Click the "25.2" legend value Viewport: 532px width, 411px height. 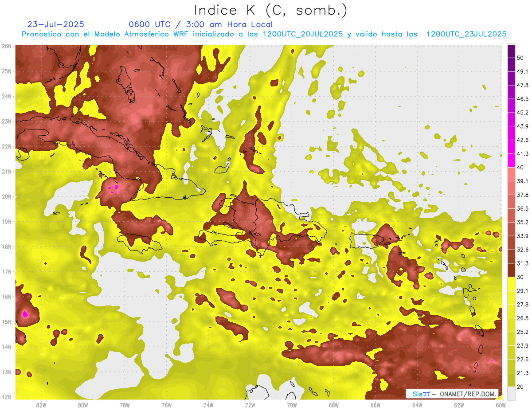tap(522, 332)
